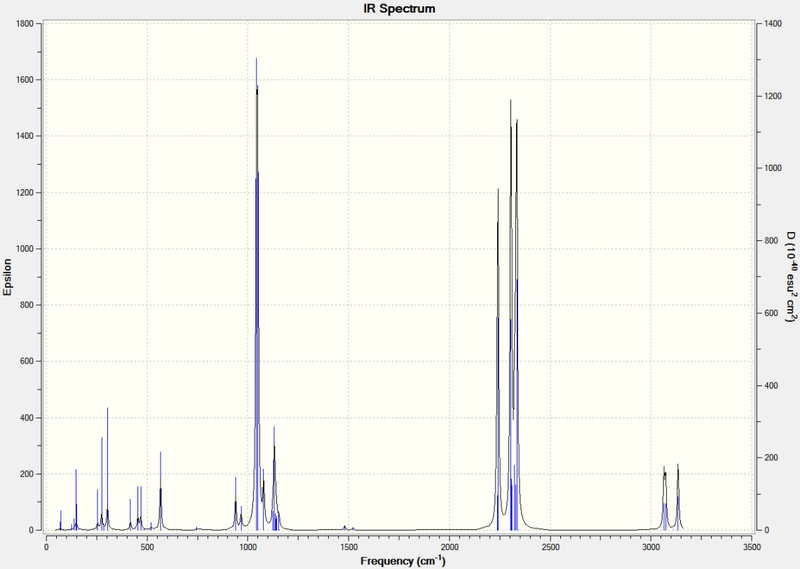Viewport: 800px width, 569px height.
Task: Click the 3500 tick on Frequency axis
Action: (752, 547)
